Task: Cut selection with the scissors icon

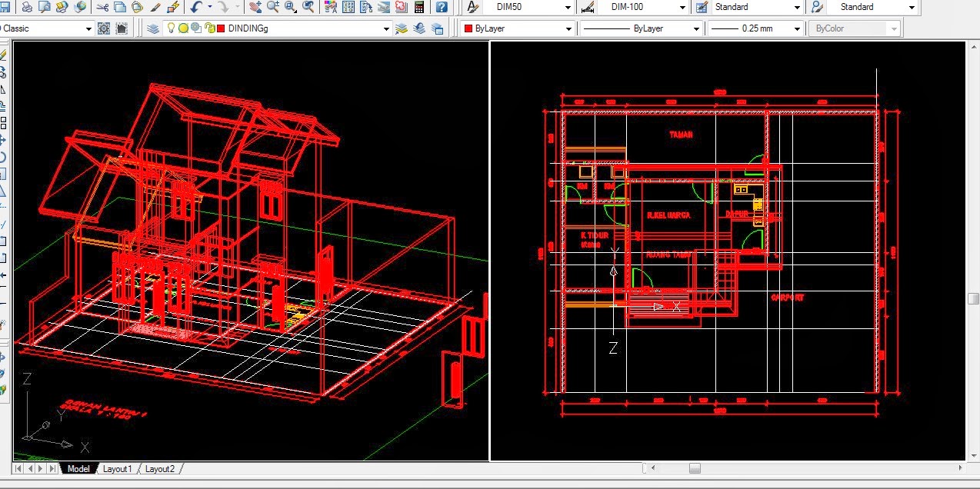Action: [x=103, y=7]
